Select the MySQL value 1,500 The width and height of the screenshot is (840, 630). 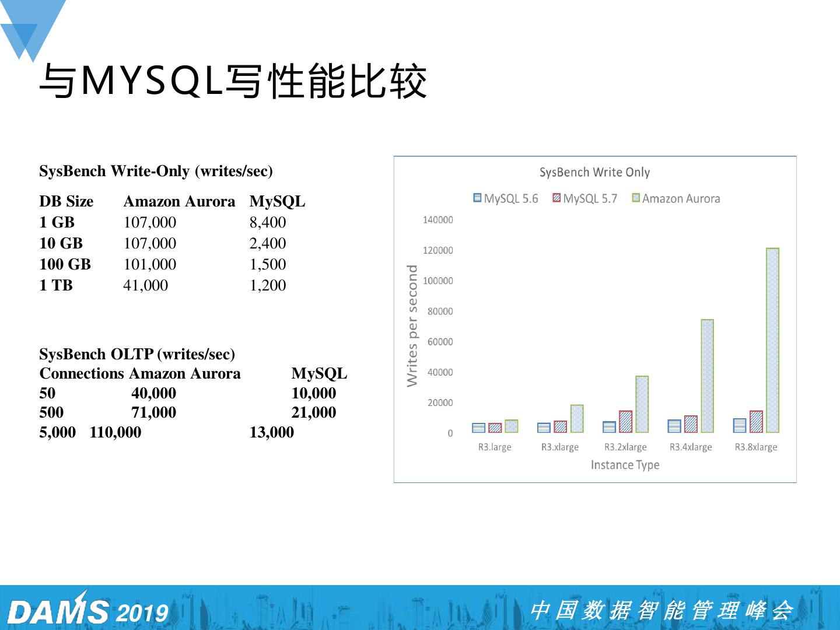point(268,264)
